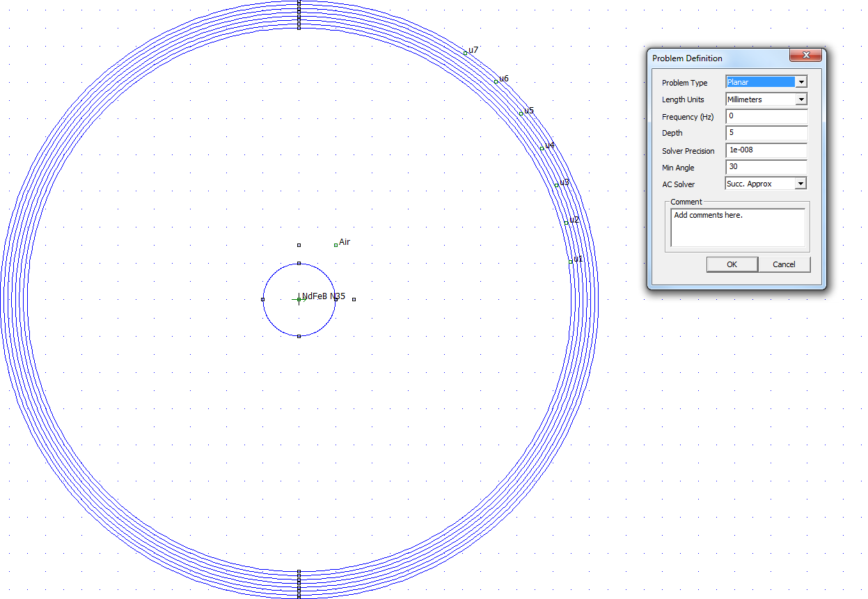Select the Air block label marker

[336, 245]
